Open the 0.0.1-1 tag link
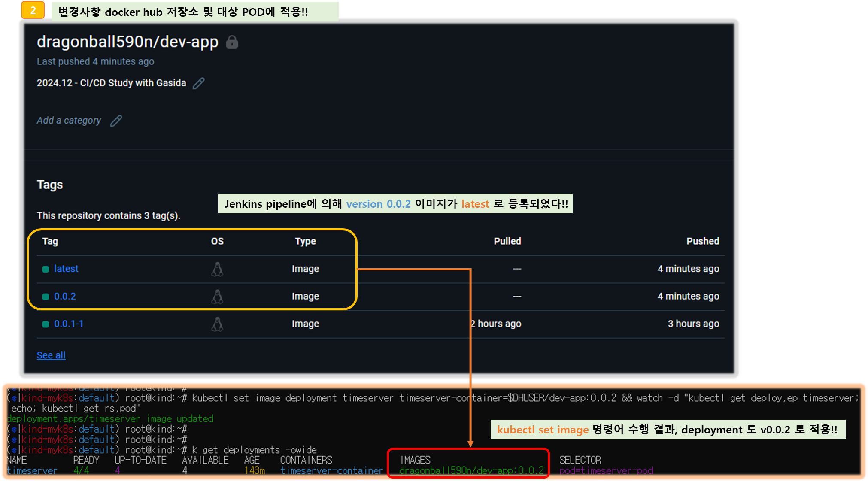868x482 pixels. [x=69, y=324]
